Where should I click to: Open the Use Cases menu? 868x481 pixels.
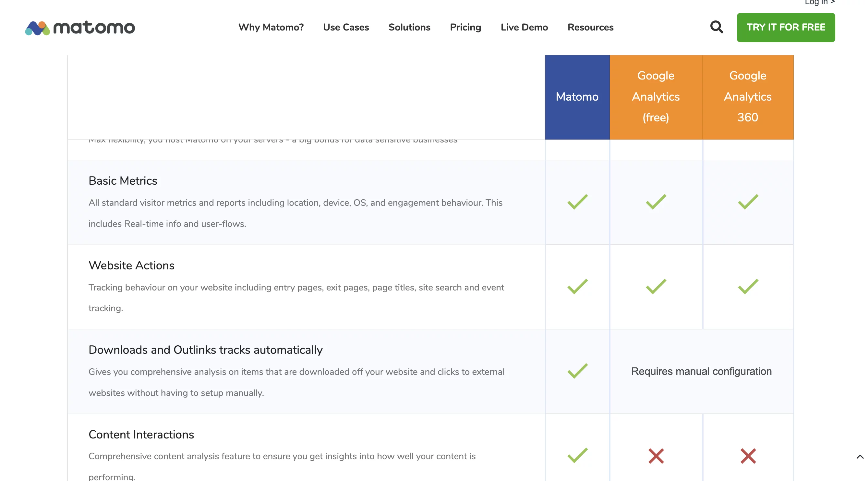point(346,27)
